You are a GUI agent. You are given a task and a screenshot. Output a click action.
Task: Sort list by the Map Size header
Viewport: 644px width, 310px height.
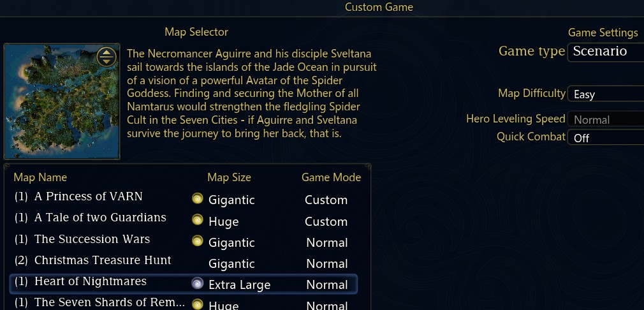pyautogui.click(x=229, y=177)
